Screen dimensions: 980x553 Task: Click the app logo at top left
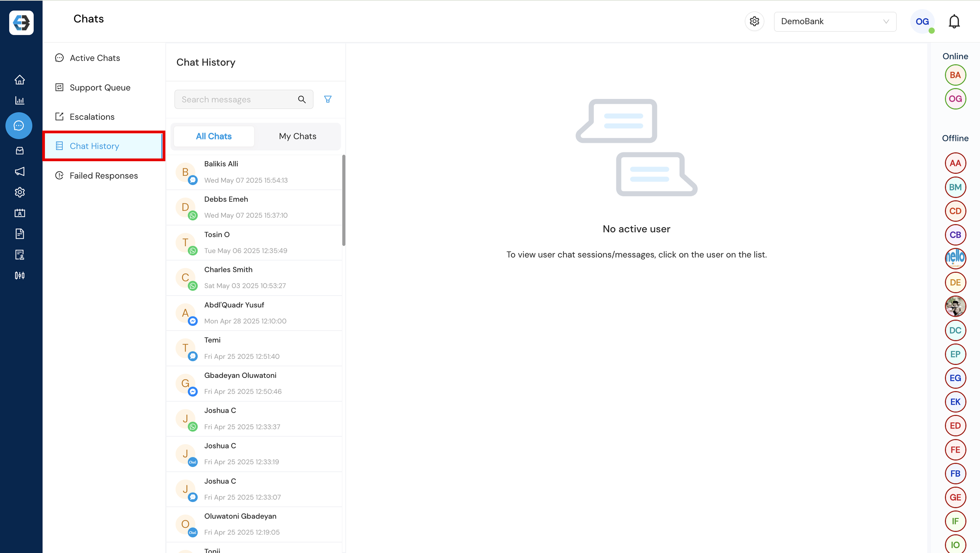pyautogui.click(x=21, y=22)
